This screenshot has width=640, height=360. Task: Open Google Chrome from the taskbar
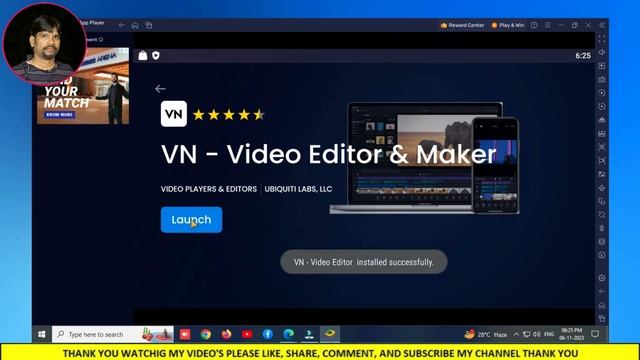(x=206, y=334)
